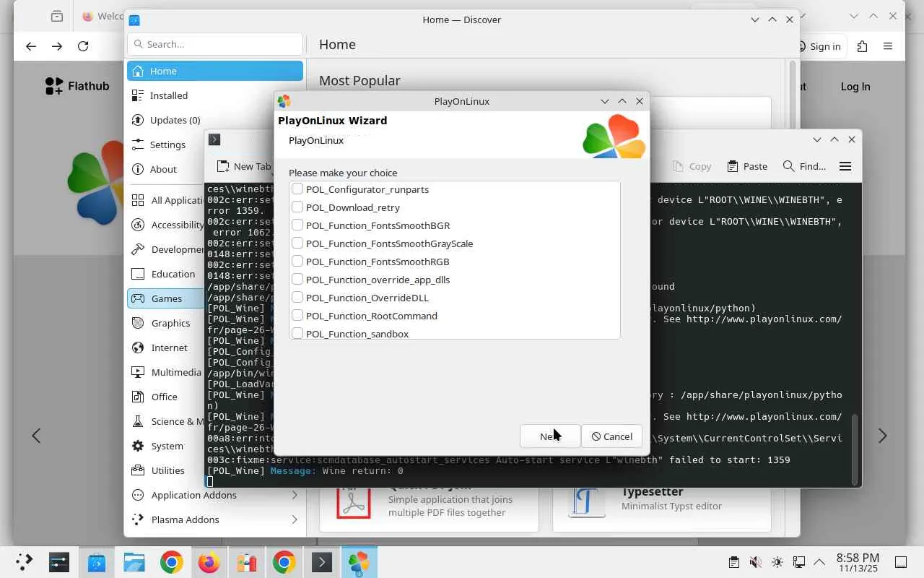
Task: Click the muted volume tray icon
Action: point(755,562)
